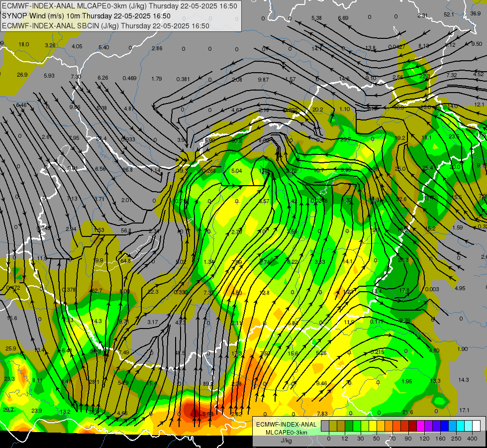Select the bright green legend swatch
The height and width of the screenshot is (448, 487).
coord(357,426)
